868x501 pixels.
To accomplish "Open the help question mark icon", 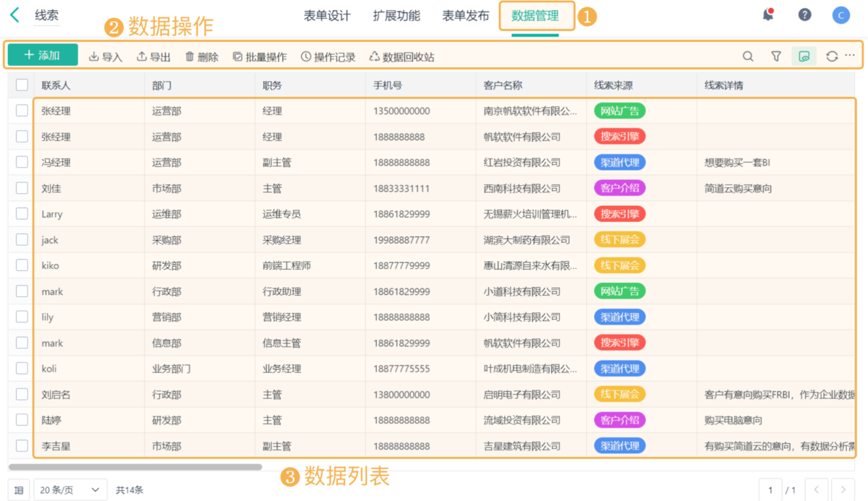I will point(804,14).
